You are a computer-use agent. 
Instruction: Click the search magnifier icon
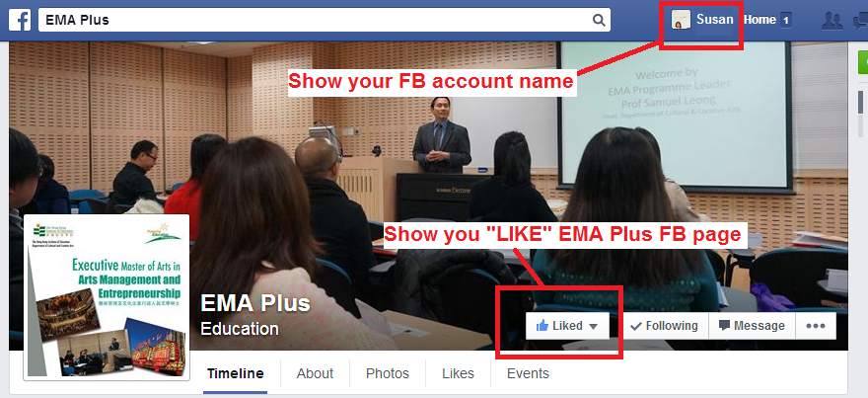click(x=599, y=20)
